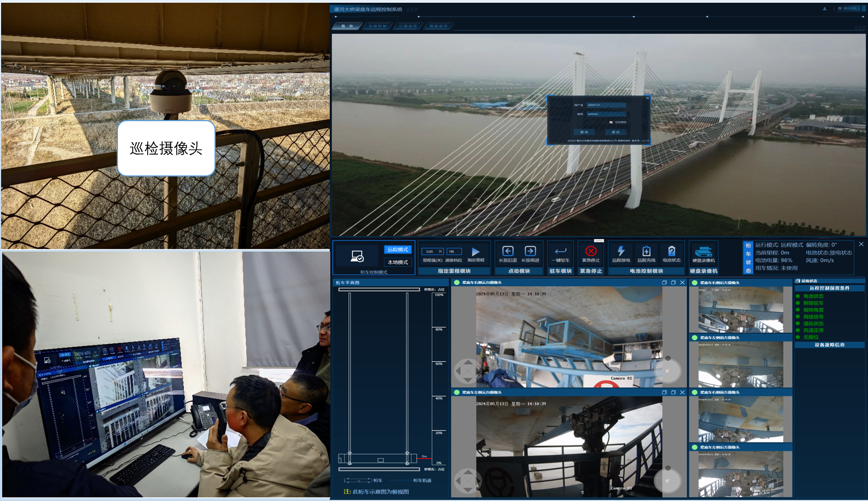Click the 退出系统 exit system button
This screenshot has width=868, height=501.
click(848, 9)
